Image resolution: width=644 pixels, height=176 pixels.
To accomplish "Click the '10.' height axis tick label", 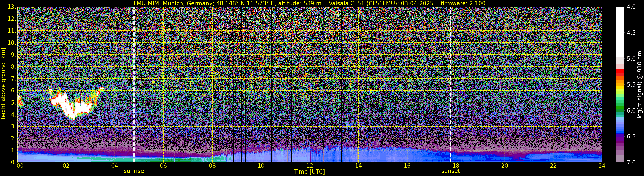I will click(12, 43).
